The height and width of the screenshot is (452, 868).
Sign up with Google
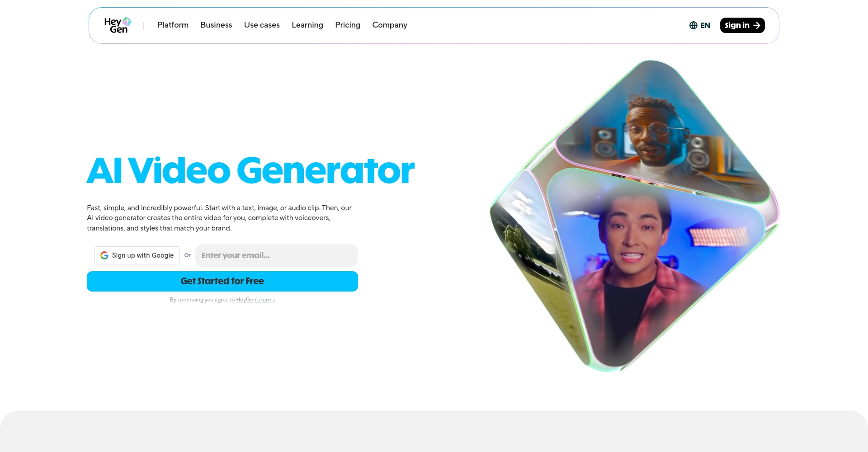tap(137, 255)
